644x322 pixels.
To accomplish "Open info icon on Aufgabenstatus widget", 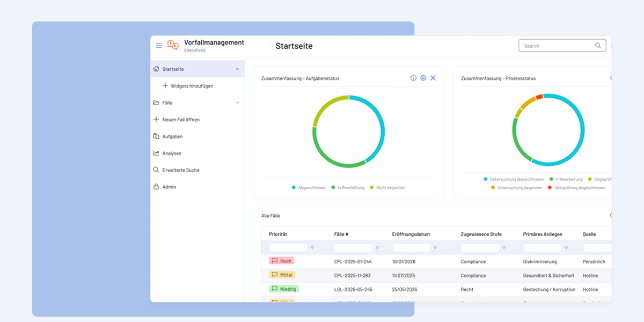I will point(413,78).
